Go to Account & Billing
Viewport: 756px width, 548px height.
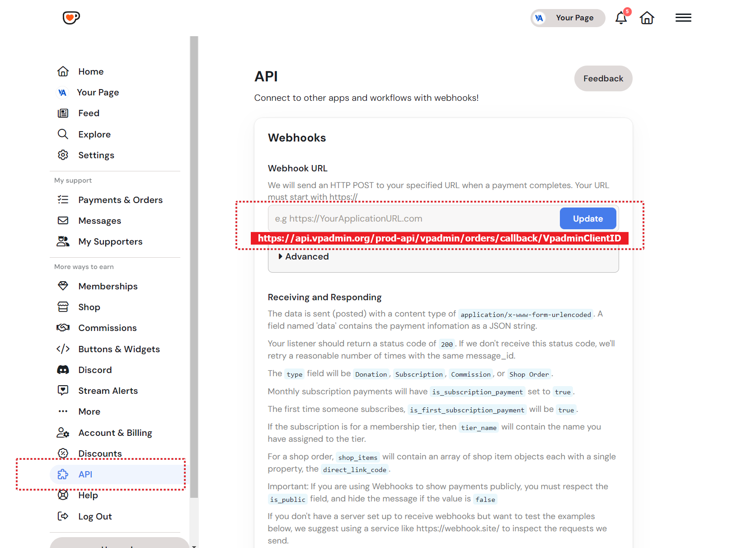(x=115, y=433)
